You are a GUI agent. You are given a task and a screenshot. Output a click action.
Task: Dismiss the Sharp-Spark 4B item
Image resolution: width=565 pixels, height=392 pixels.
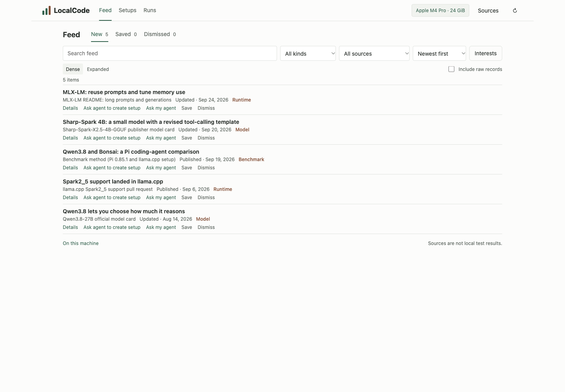coord(206,138)
